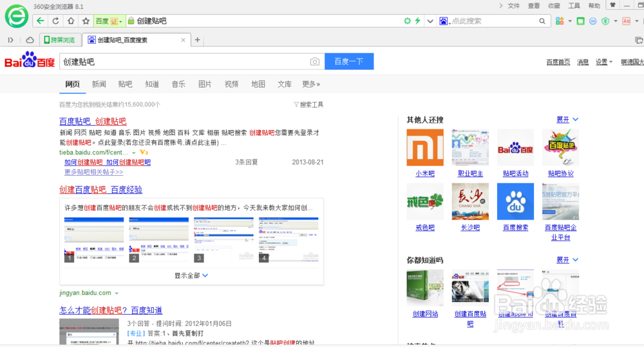644x347 pixels.
Task: Open 怎么才能创建贴吧?_百度知道 result
Action: tap(111, 310)
